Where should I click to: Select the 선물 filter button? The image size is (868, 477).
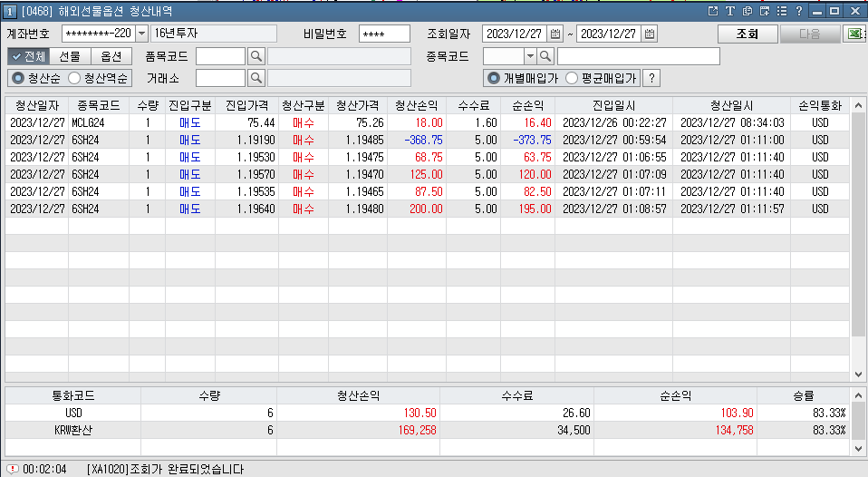tap(70, 56)
